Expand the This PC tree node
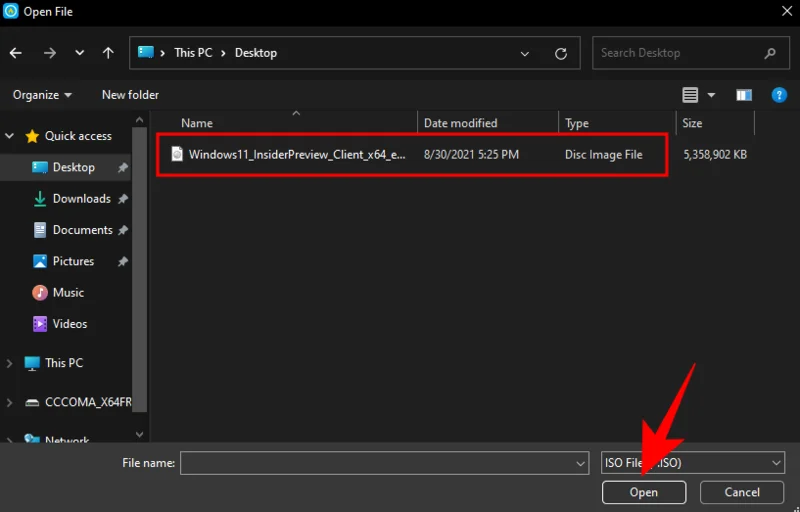The height and width of the screenshot is (512, 800). pos(9,363)
